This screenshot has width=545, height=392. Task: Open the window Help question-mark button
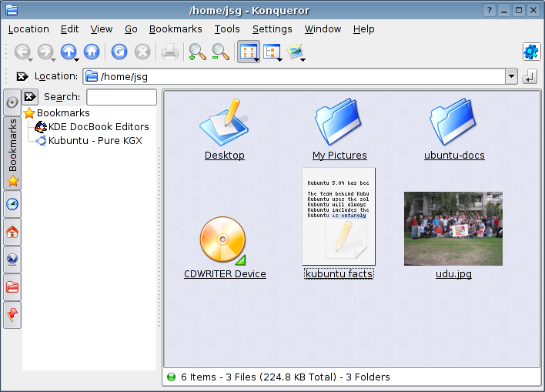click(489, 11)
